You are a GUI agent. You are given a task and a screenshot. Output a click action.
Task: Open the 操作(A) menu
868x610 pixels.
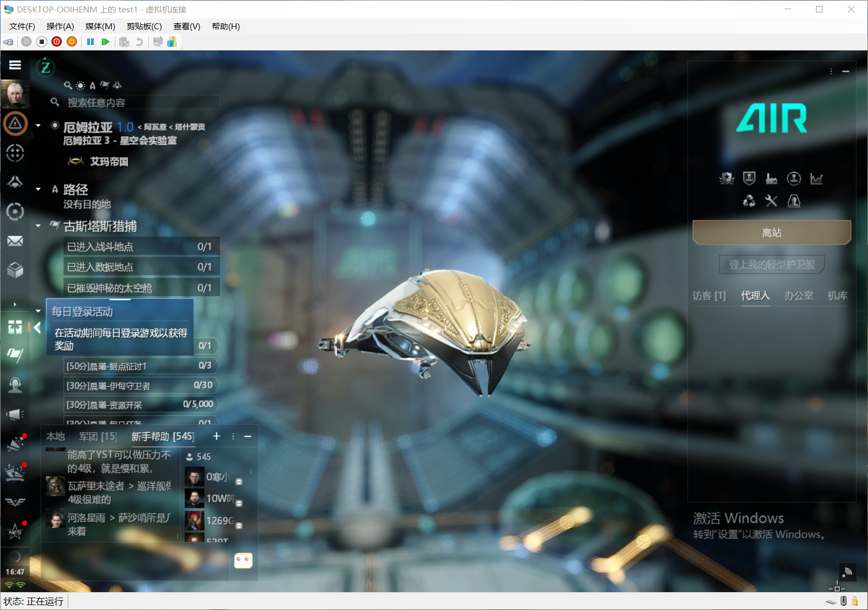pyautogui.click(x=60, y=26)
